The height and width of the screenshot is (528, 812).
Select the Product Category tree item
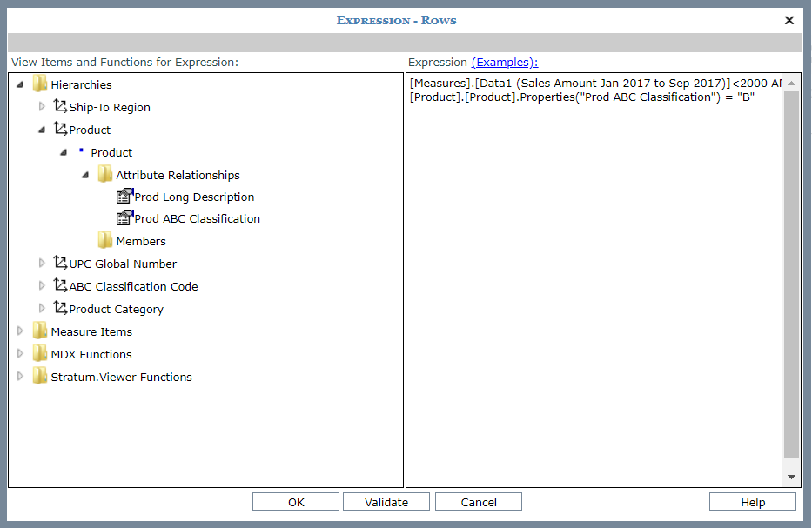pyautogui.click(x=116, y=309)
